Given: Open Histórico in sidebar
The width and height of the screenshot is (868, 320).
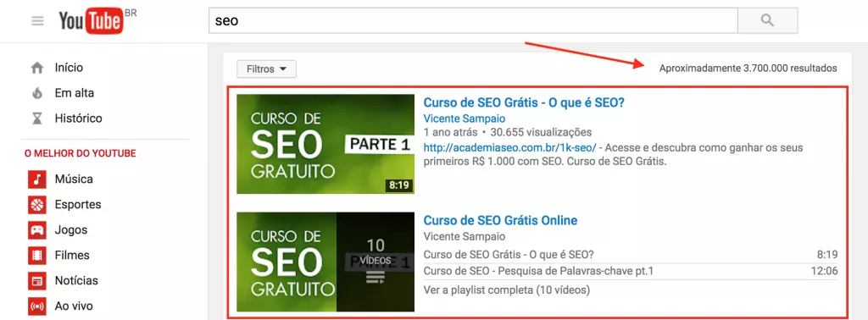Looking at the screenshot, I should (x=78, y=119).
